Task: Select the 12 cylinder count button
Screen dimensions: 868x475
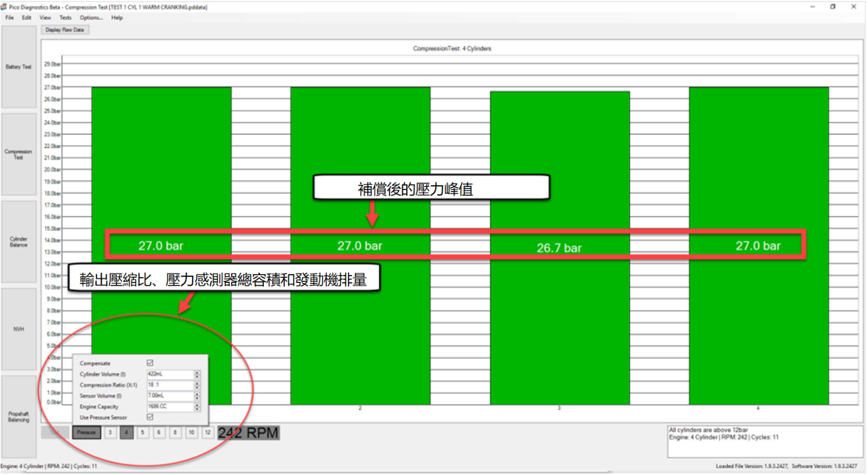Action: pos(207,433)
